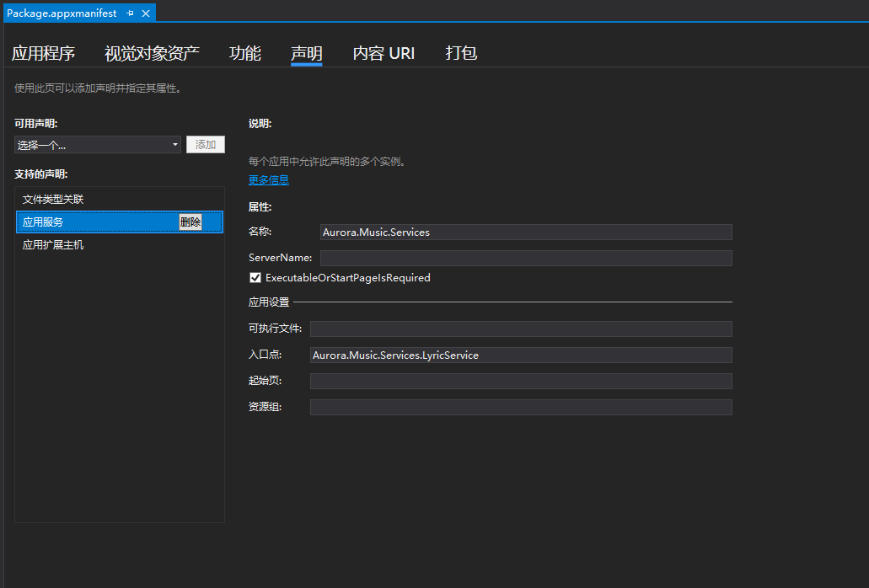
Task: Click 删除 to remove the 应用服务 declaration
Action: tap(190, 222)
